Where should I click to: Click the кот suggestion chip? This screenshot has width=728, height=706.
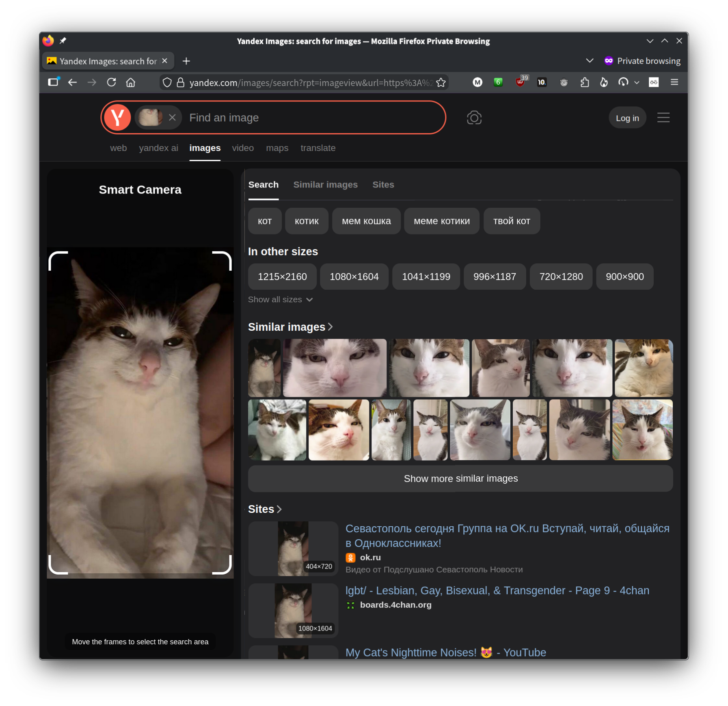(265, 221)
